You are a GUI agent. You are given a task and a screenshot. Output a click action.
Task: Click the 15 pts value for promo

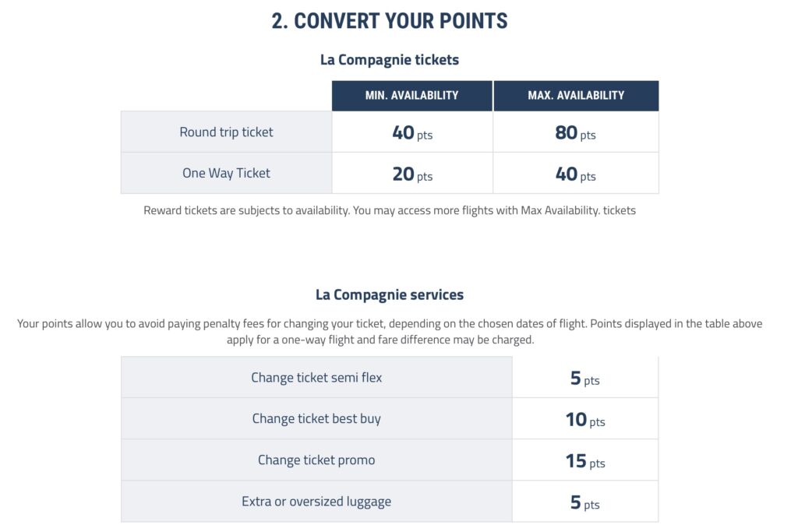coord(585,461)
